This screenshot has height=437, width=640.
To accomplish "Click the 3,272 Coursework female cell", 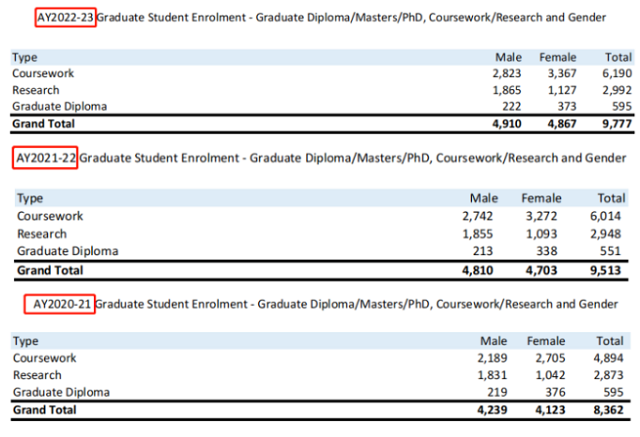I will [541, 216].
